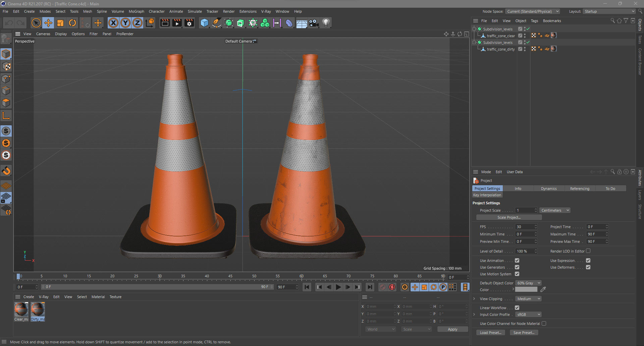Toggle X axis lock
This screenshot has width=644, height=346.
click(x=113, y=23)
